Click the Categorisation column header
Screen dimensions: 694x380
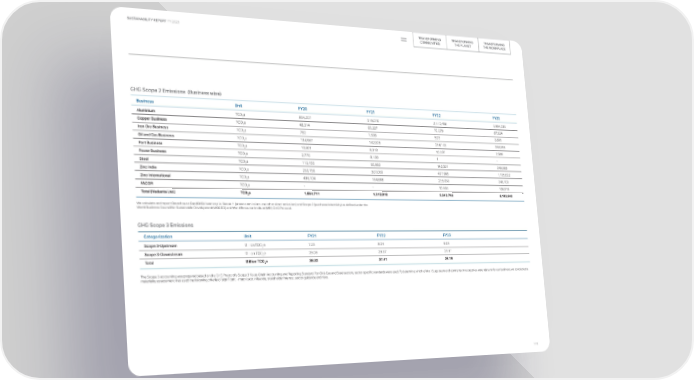click(x=158, y=237)
